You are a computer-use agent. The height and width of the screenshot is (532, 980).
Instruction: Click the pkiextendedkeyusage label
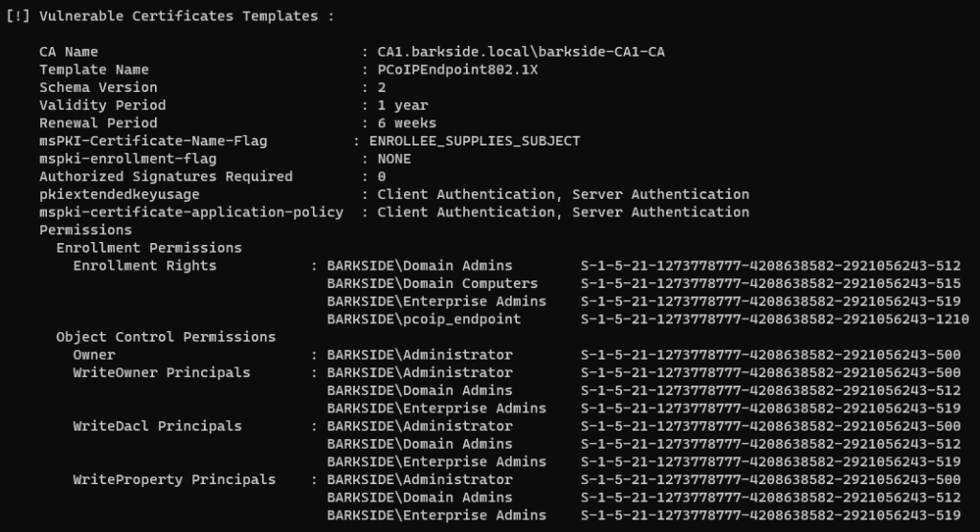point(120,194)
